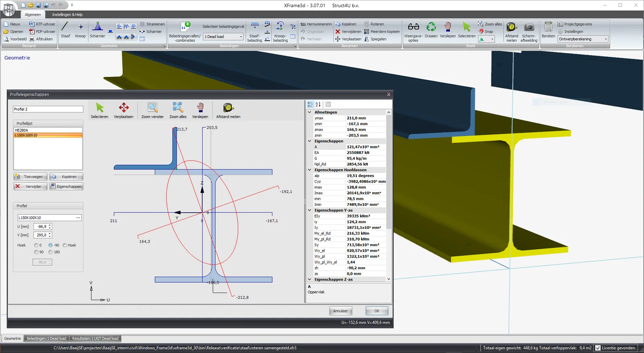Collapse Eigenschappen Hoofdassen section
The height and width of the screenshot is (353, 644).
pos(310,170)
